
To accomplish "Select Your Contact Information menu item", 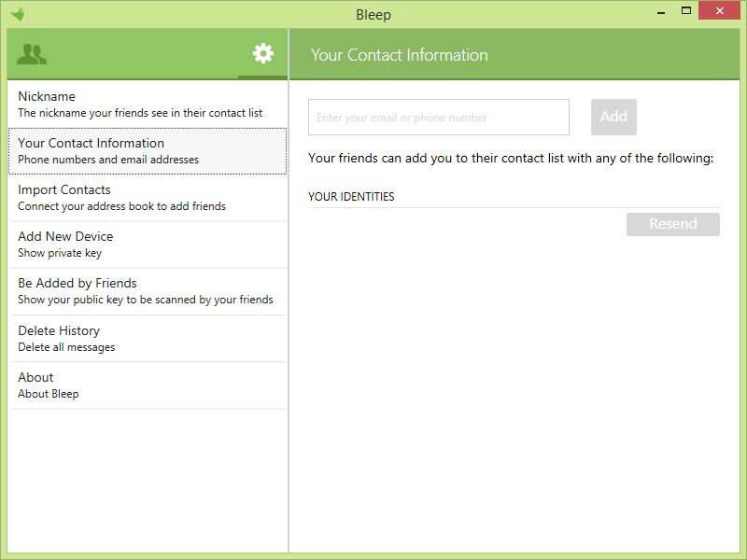I will 148,151.
